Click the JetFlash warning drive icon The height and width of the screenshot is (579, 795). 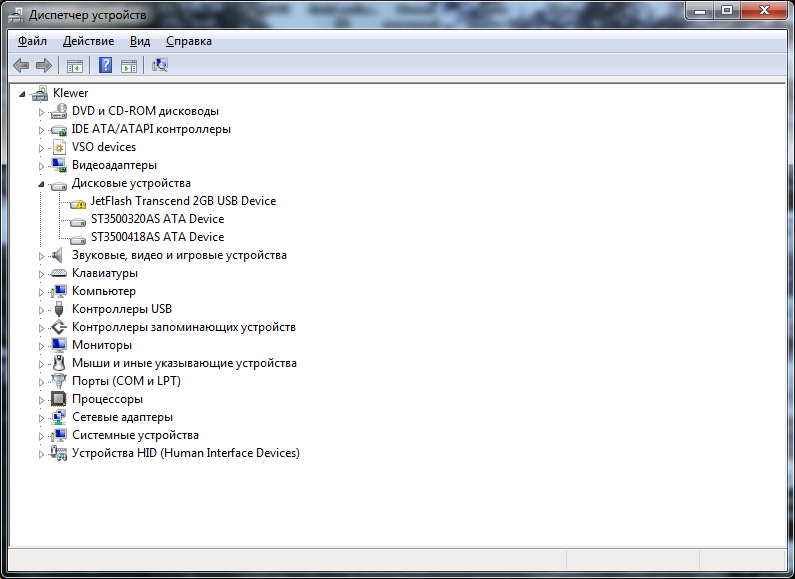point(78,203)
